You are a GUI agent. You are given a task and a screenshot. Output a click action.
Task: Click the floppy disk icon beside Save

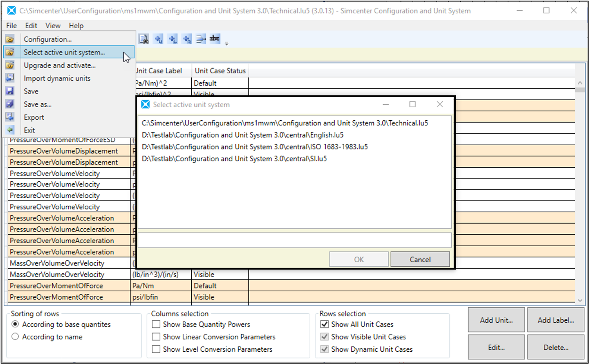[x=10, y=92]
